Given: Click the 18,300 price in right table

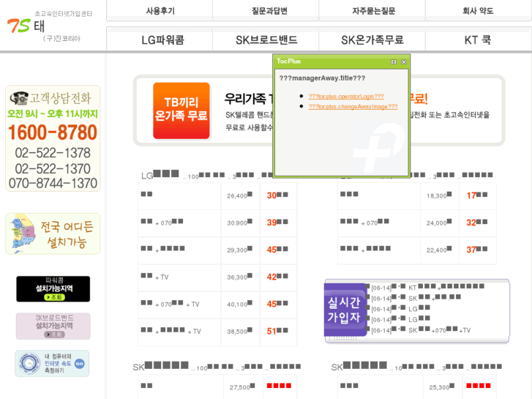Looking at the screenshot, I should coord(439,195).
